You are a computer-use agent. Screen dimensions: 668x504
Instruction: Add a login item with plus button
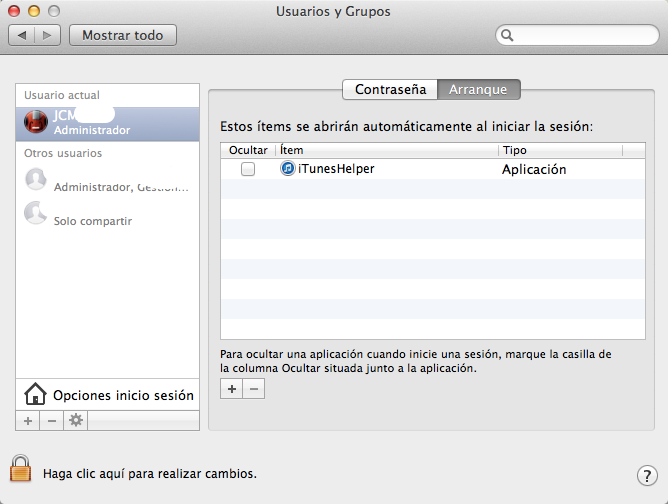pyautogui.click(x=232, y=389)
